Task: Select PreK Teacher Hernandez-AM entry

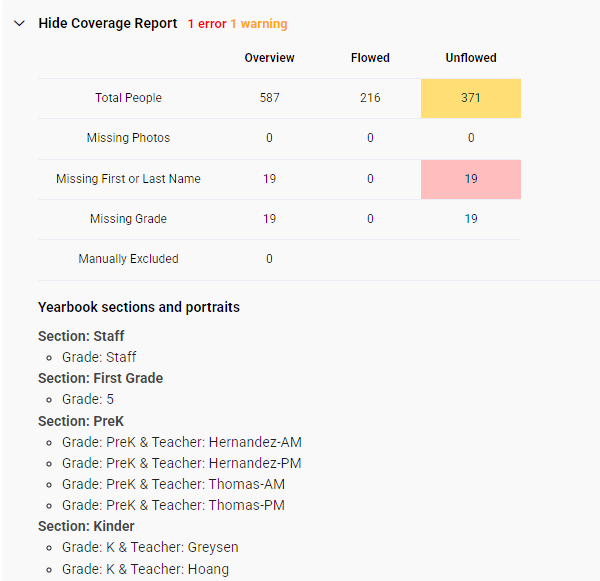Action: pyautogui.click(x=182, y=442)
